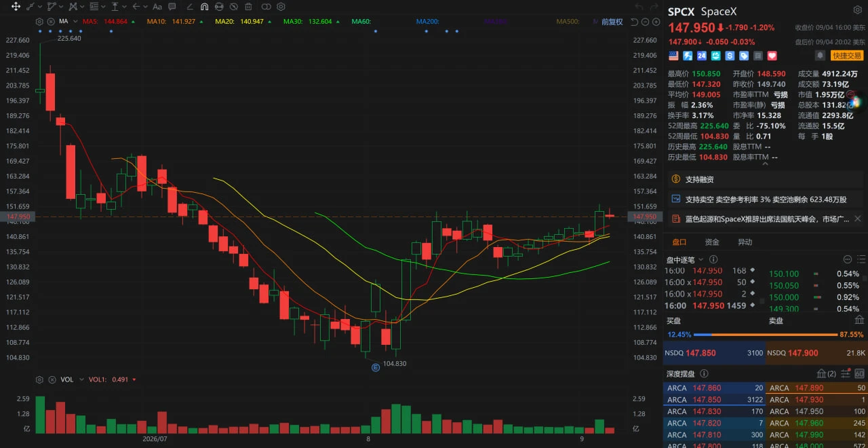This screenshot has height=448, width=868.
Task: Click the MA10 value label
Action: coord(172,22)
